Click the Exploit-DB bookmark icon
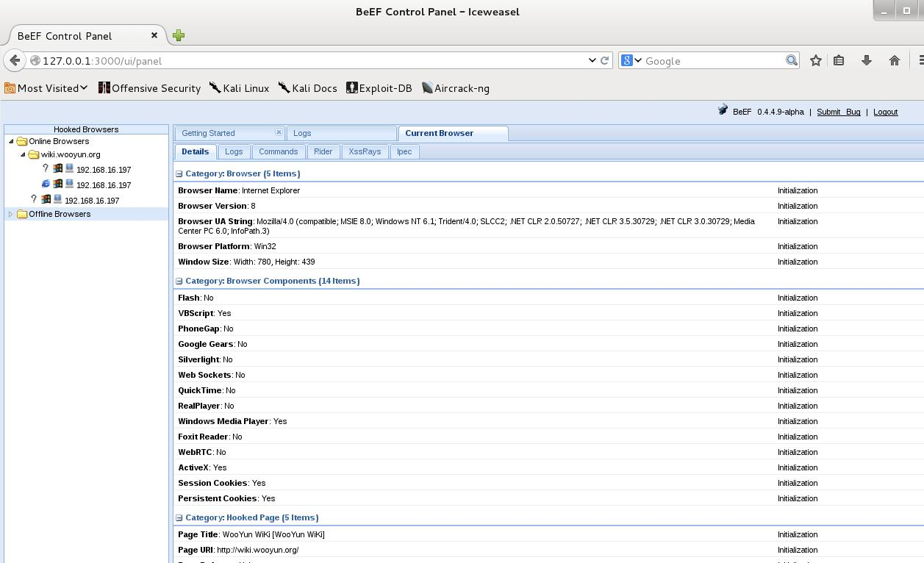The image size is (924, 563). [352, 87]
